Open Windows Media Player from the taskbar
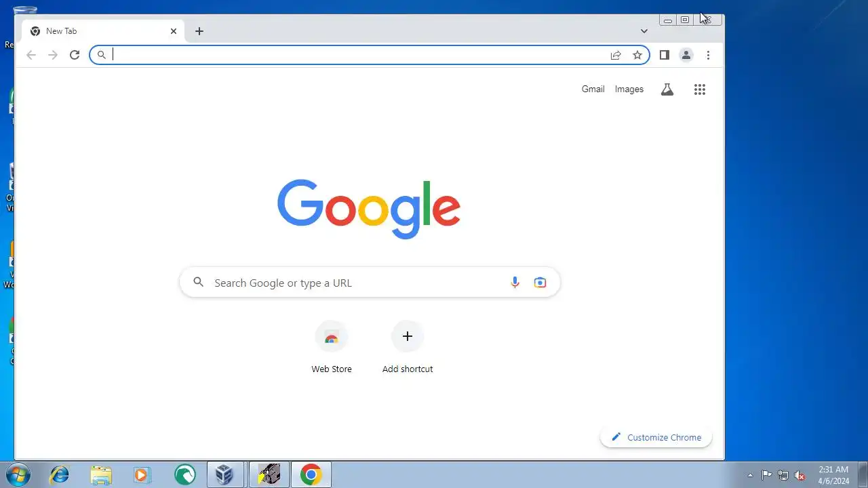868x488 pixels. [142, 474]
